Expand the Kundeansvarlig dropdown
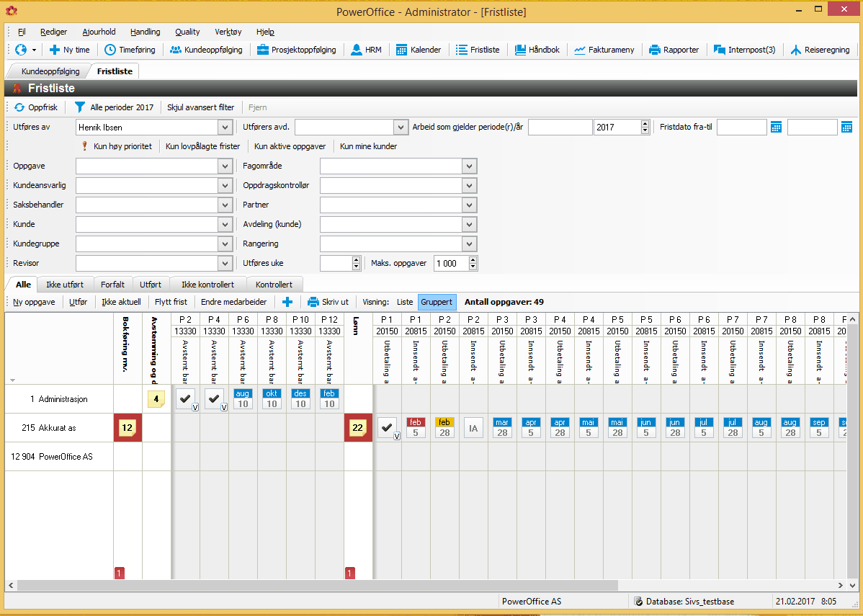Image resolution: width=863 pixels, height=616 pixels. coord(225,185)
